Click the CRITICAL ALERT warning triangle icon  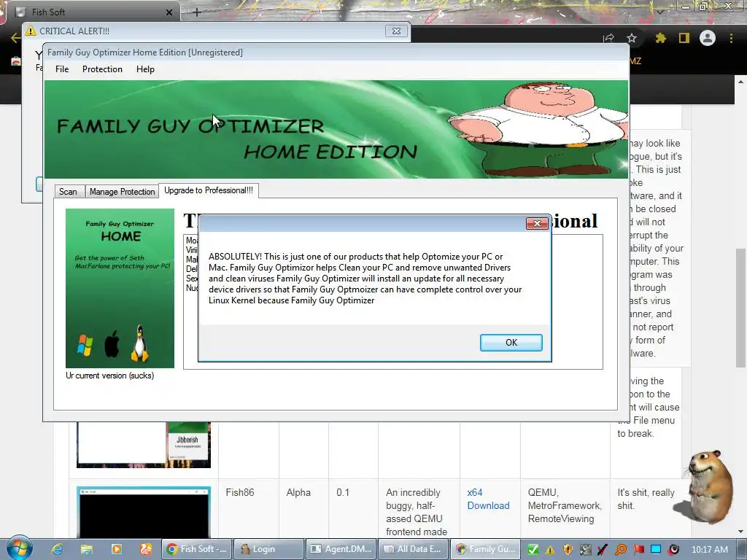click(x=31, y=31)
